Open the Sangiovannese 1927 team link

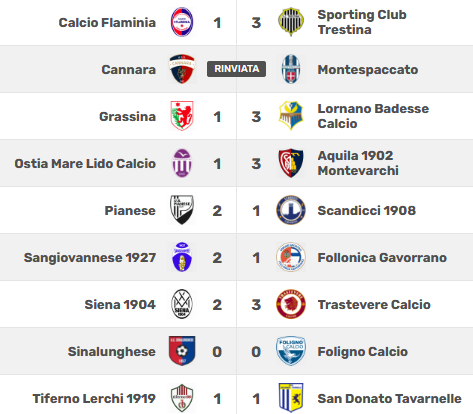(x=90, y=258)
